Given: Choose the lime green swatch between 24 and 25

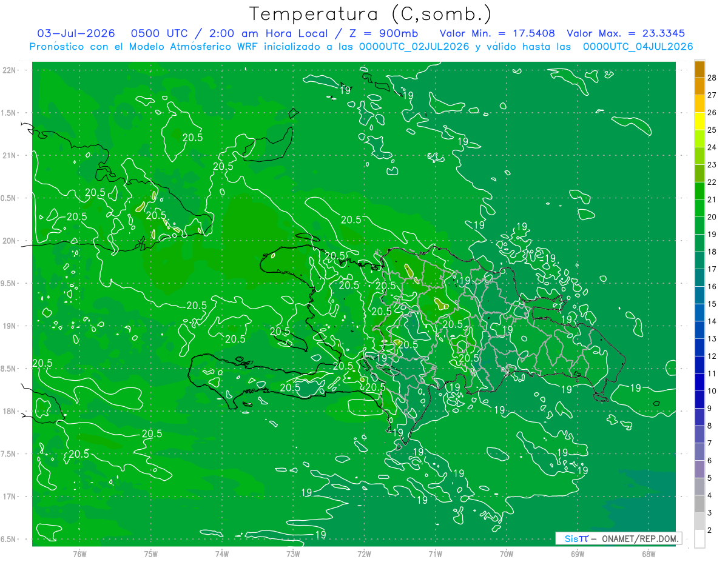Looking at the screenshot, I should (x=700, y=139).
